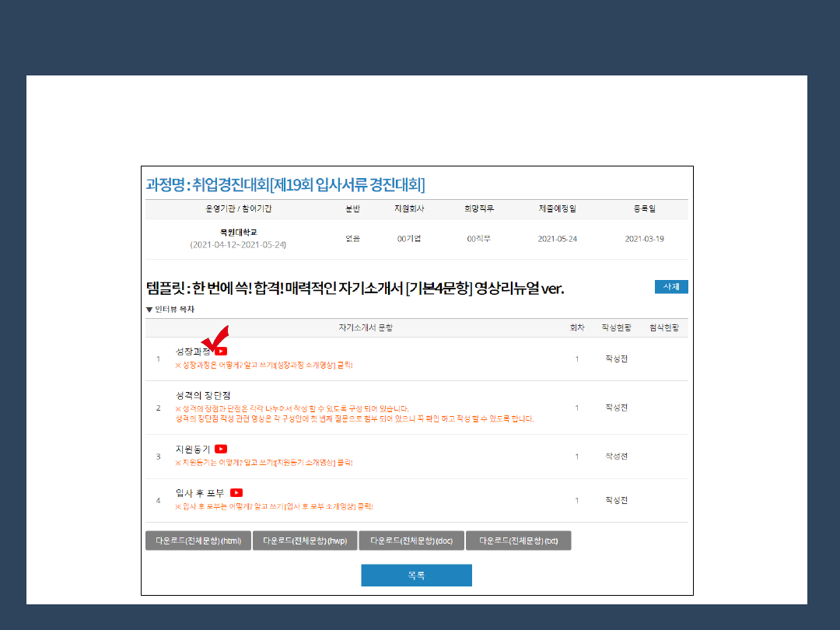This screenshot has height=630, width=840.
Task: Click the orange 성장과정 소개영상 hint text
Action: coord(264,364)
